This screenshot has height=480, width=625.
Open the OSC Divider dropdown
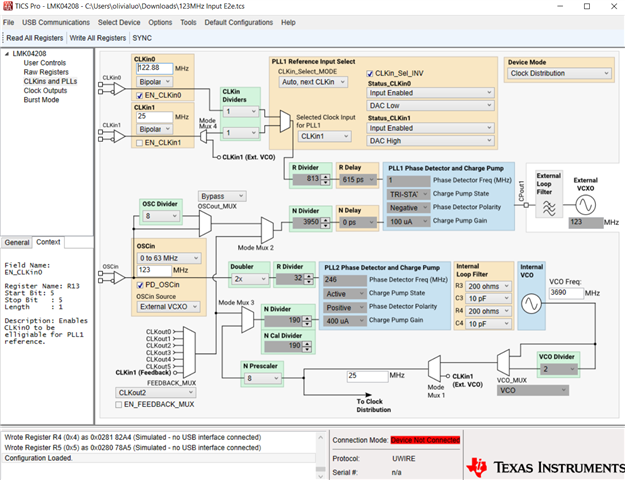tap(161, 216)
